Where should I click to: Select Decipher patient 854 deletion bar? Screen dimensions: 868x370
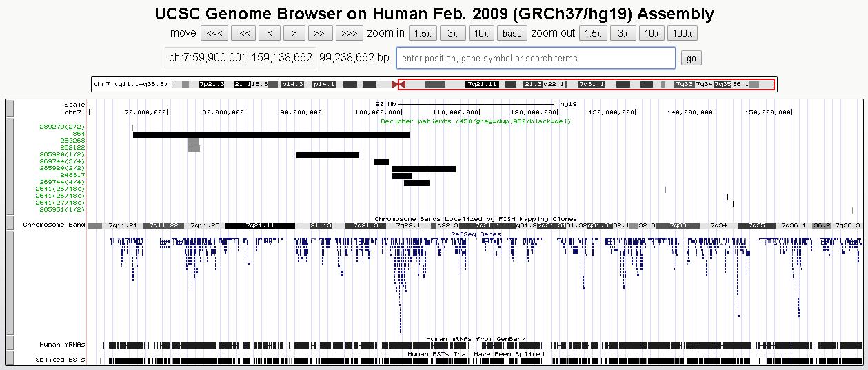271,134
